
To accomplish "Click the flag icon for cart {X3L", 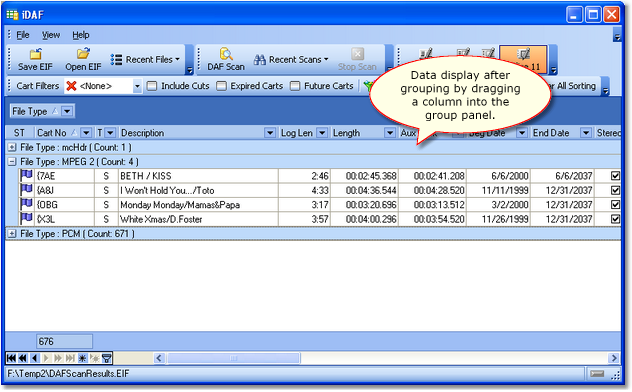I will (27, 219).
